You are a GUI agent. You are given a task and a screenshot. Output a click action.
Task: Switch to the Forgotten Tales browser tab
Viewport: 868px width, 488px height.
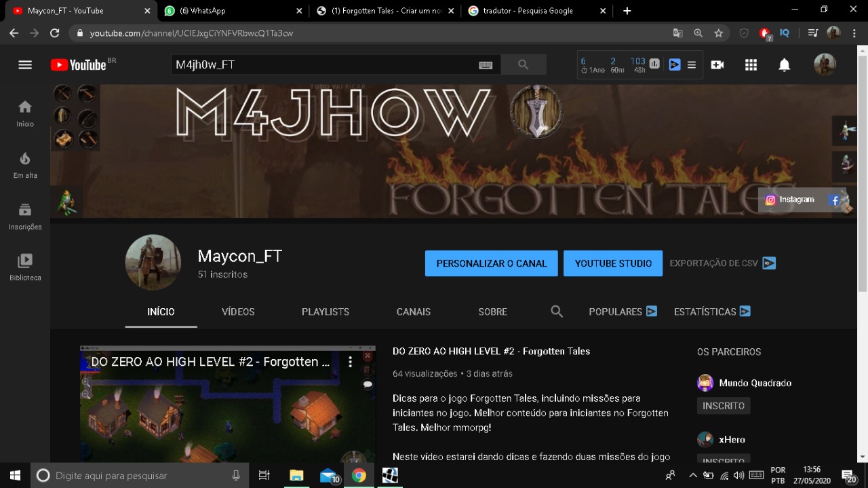click(x=384, y=11)
